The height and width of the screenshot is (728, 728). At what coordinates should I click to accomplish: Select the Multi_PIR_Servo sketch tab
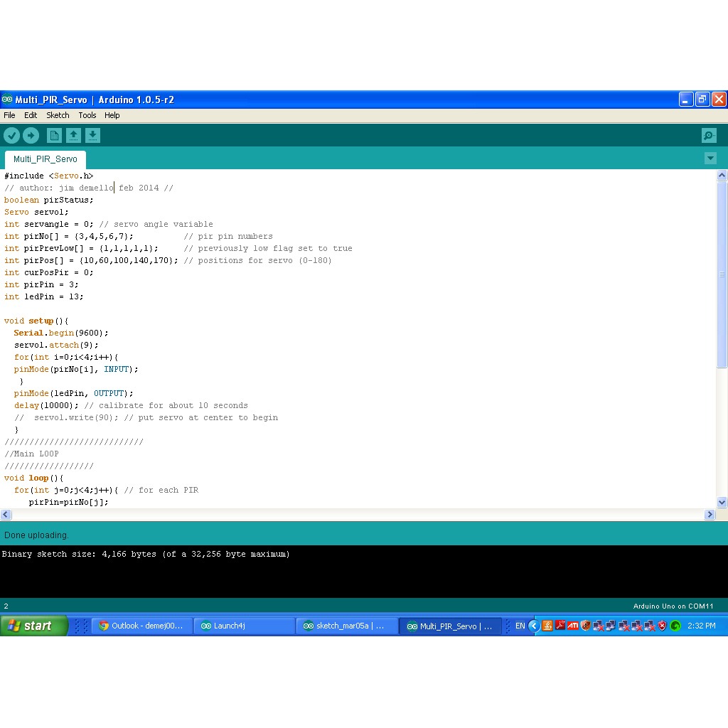point(45,159)
